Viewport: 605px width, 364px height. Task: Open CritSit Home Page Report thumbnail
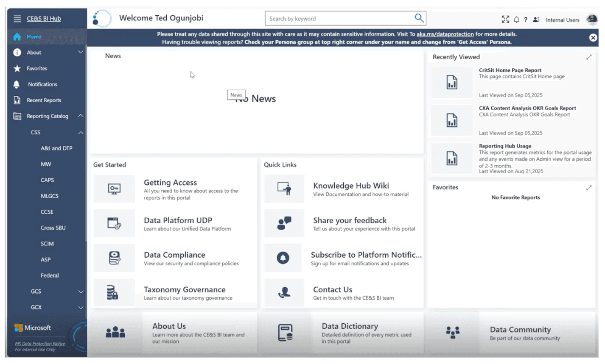(452, 82)
